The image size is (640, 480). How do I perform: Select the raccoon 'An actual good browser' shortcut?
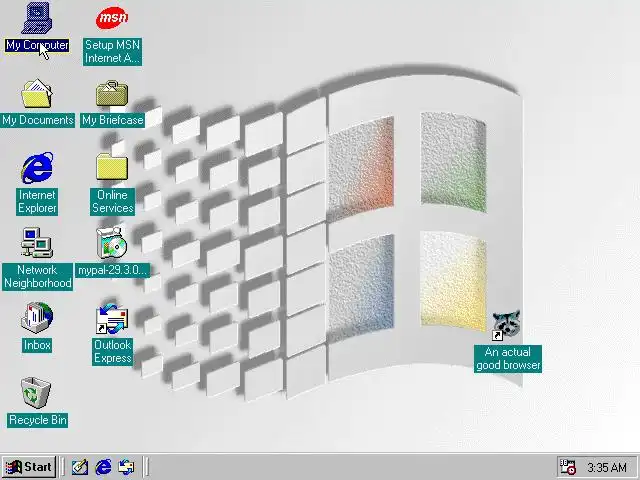click(506, 325)
